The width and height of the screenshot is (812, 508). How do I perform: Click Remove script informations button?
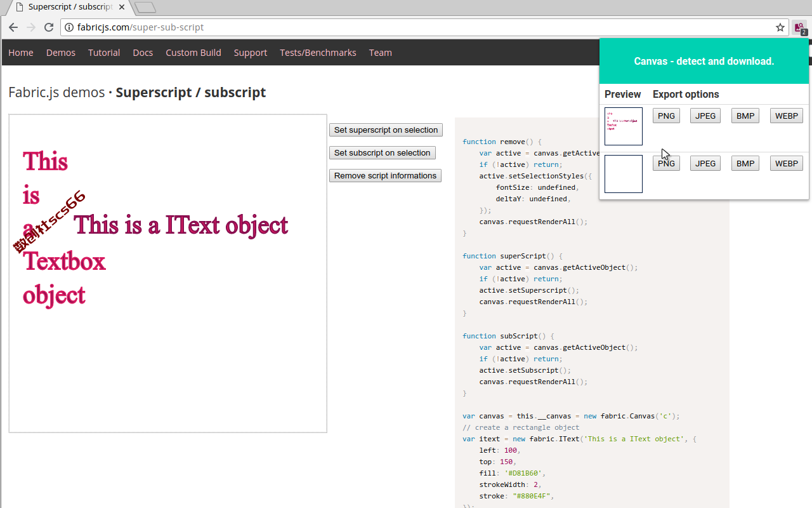click(385, 176)
